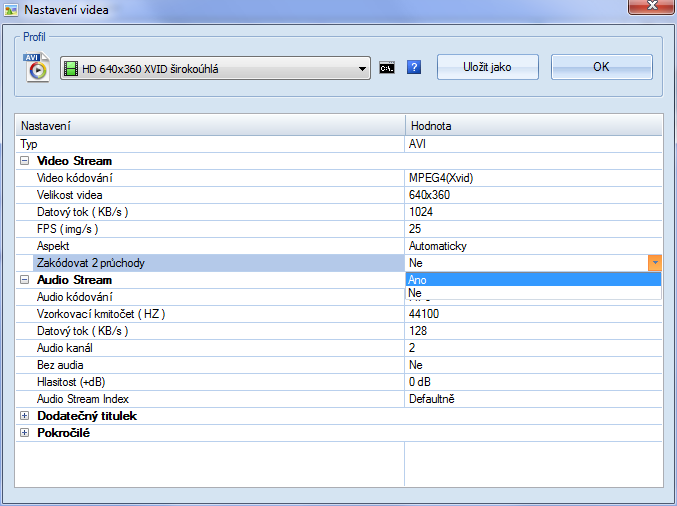Expand the Pokročilé section
Screen dimensions: 677x506
pos(25,433)
